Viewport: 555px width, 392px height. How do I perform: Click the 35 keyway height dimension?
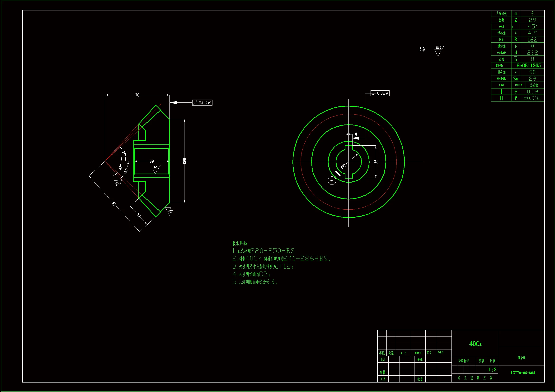[376, 161]
